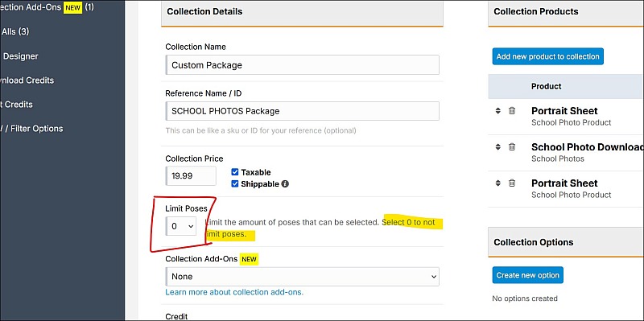Click Add new product to collection
644x321 pixels.
(x=548, y=56)
